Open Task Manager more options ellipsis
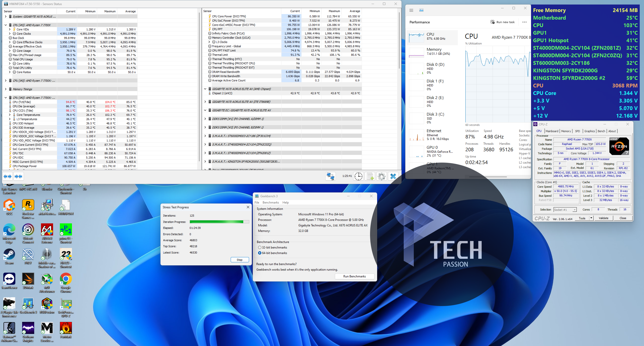The height and width of the screenshot is (346, 644). click(x=524, y=22)
